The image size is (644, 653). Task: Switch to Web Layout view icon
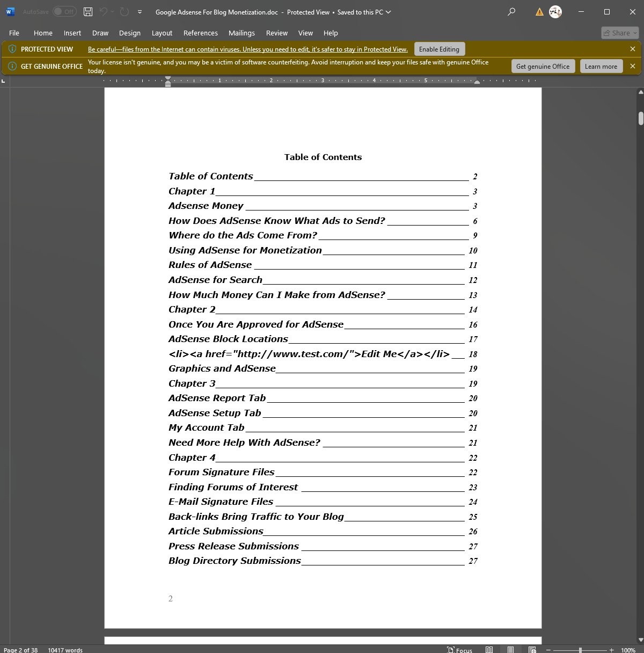tap(532, 650)
